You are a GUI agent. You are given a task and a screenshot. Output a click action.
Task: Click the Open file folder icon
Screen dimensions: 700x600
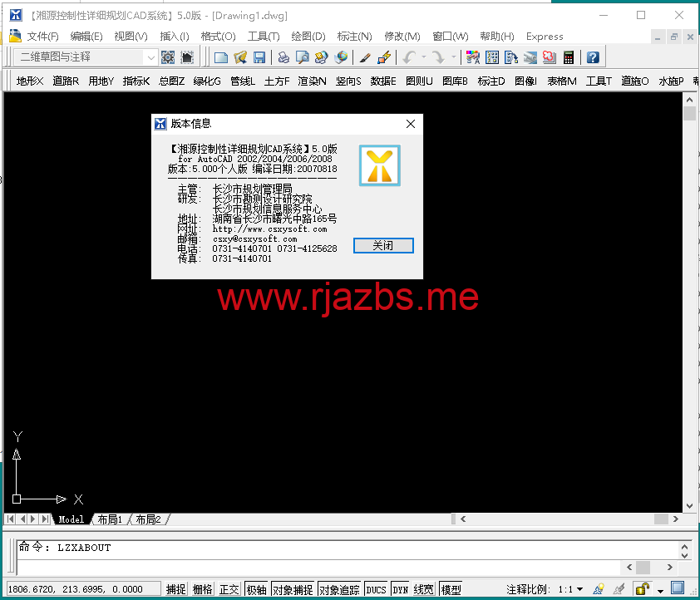pos(240,57)
